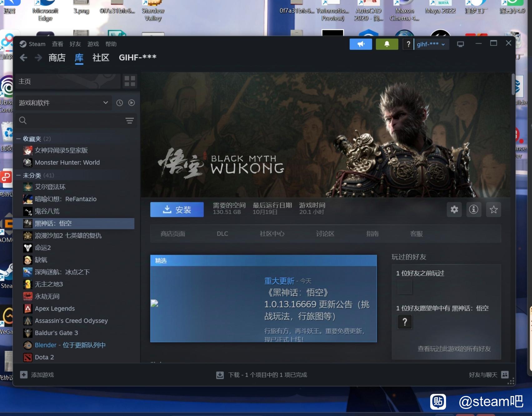Open friends and chat icon
Image resolution: width=532 pixels, height=416 pixels.
[x=505, y=374]
